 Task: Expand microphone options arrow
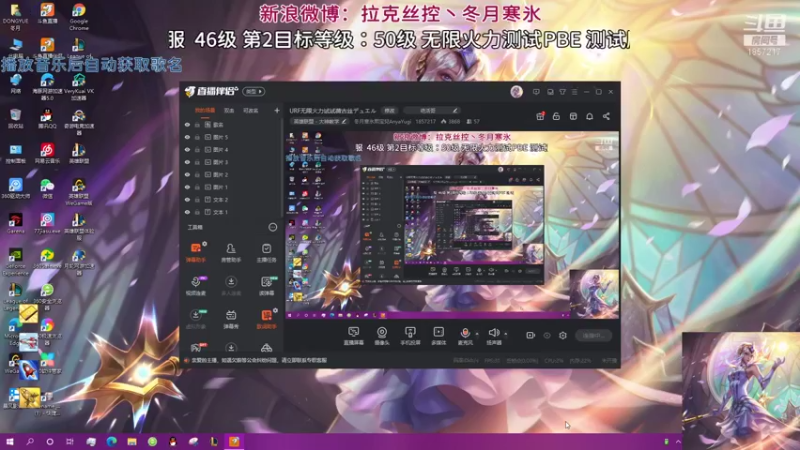477,334
